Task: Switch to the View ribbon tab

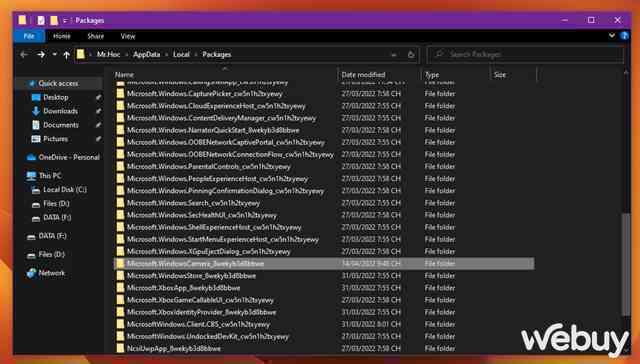Action: 128,36
